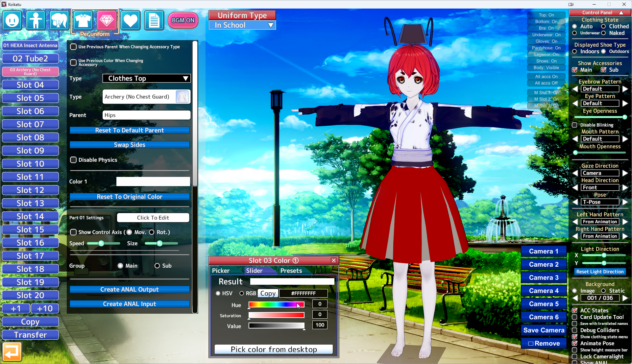632x364 pixels.
Task: Toggle ACC States checkbox
Action: coord(574,310)
